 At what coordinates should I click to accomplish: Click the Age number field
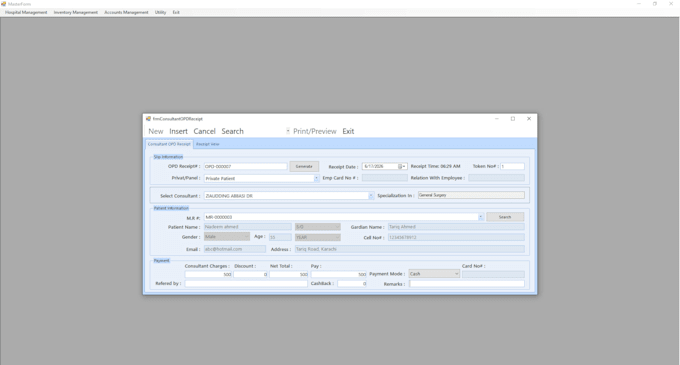(280, 237)
